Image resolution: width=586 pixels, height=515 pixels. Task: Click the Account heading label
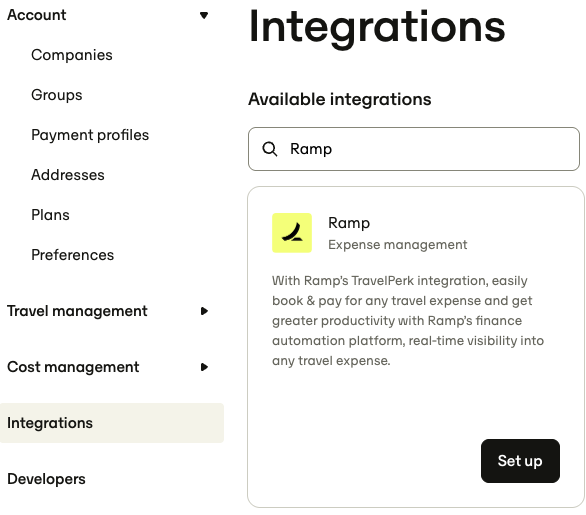tap(37, 15)
